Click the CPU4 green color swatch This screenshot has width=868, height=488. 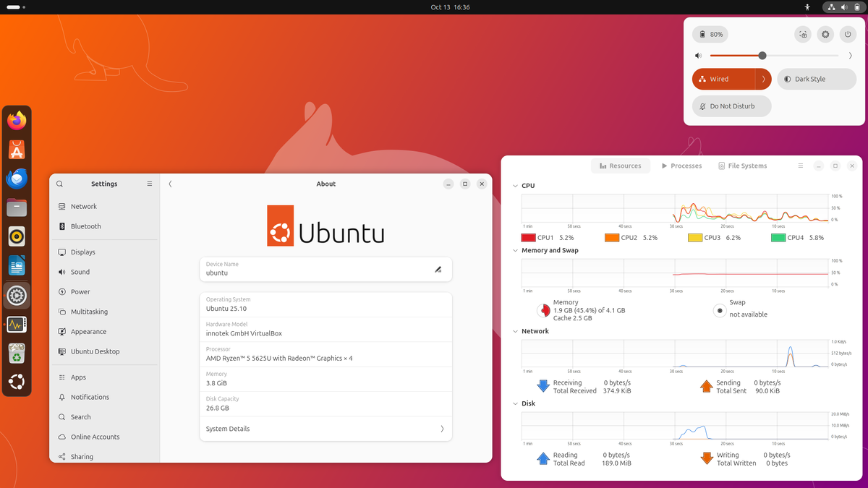point(778,237)
